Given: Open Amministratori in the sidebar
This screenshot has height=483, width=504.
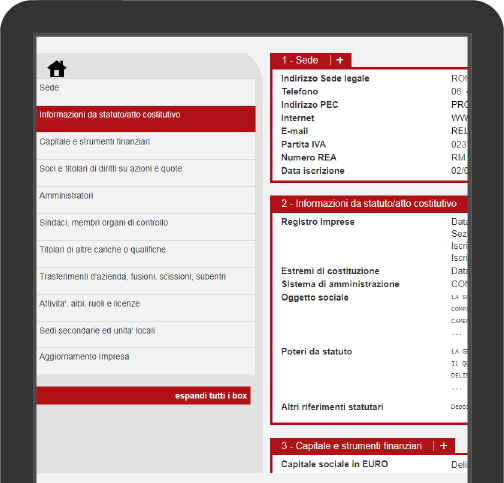Looking at the screenshot, I should (146, 200).
